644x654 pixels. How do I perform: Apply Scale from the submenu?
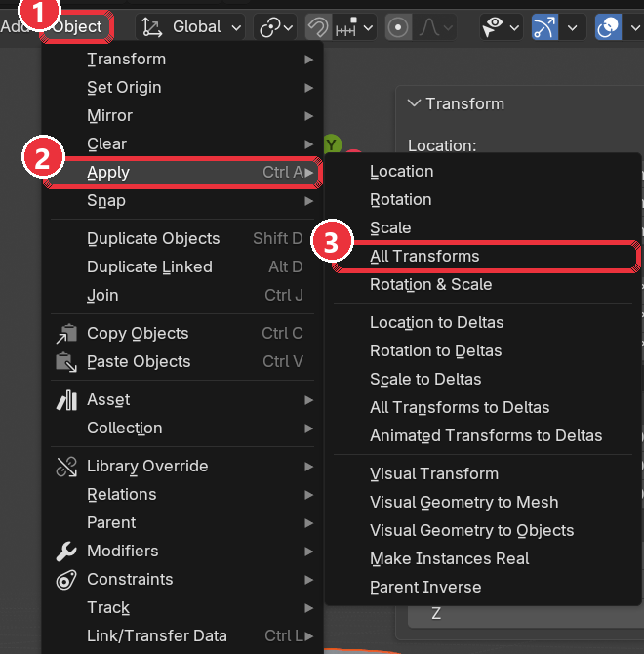483,228
